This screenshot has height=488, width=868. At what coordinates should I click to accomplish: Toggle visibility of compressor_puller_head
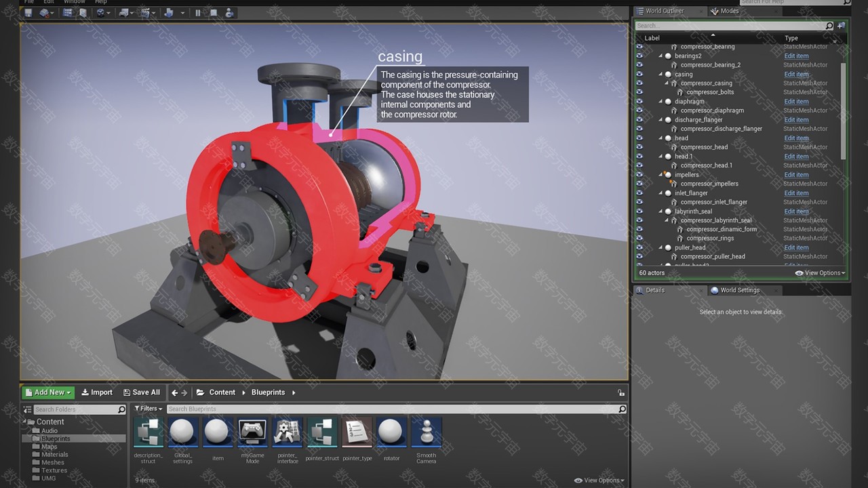pos(639,257)
